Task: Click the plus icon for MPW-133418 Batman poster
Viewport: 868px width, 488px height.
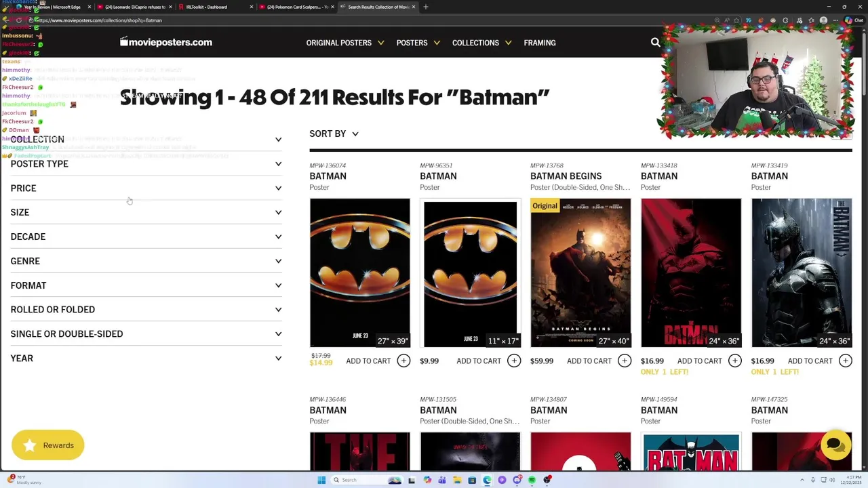Action: [x=735, y=361]
